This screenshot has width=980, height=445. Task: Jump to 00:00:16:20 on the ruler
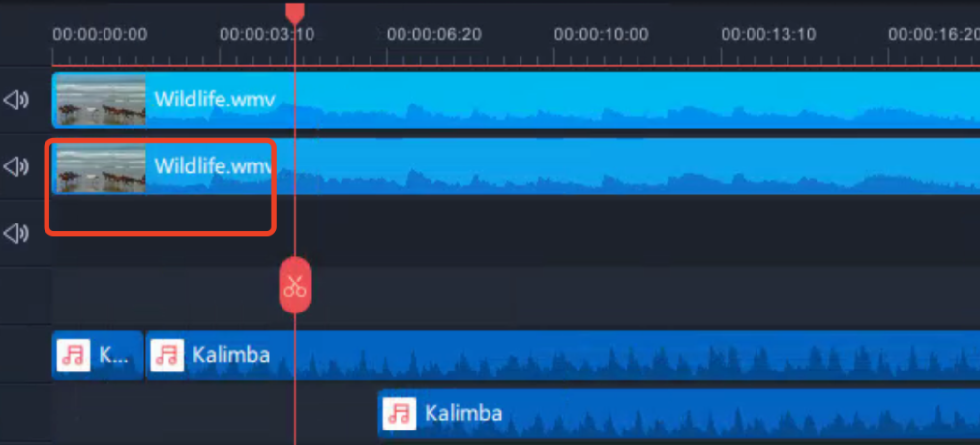[933, 35]
